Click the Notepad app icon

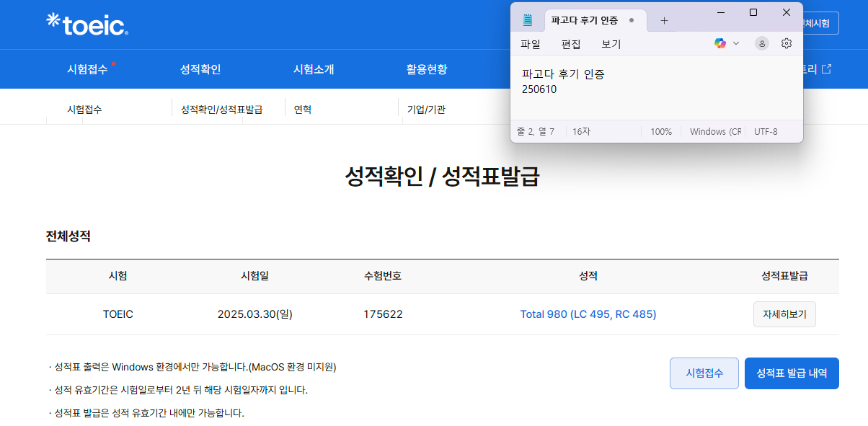pyautogui.click(x=528, y=20)
